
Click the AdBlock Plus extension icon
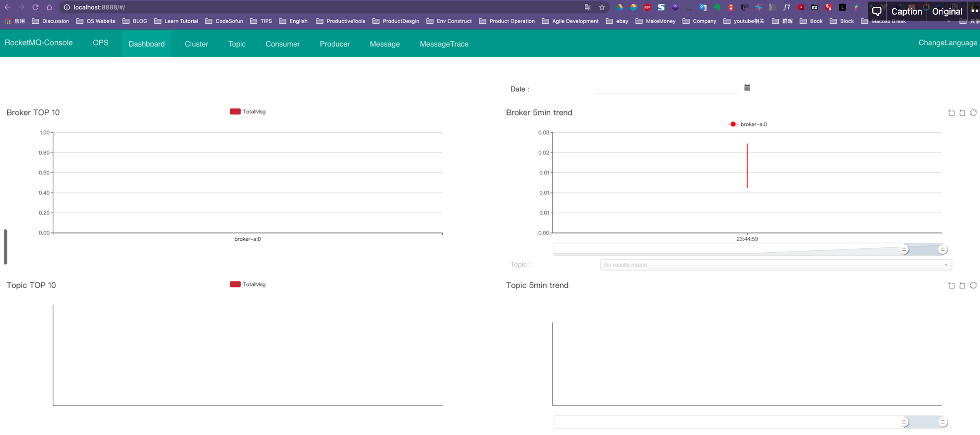tap(647, 7)
